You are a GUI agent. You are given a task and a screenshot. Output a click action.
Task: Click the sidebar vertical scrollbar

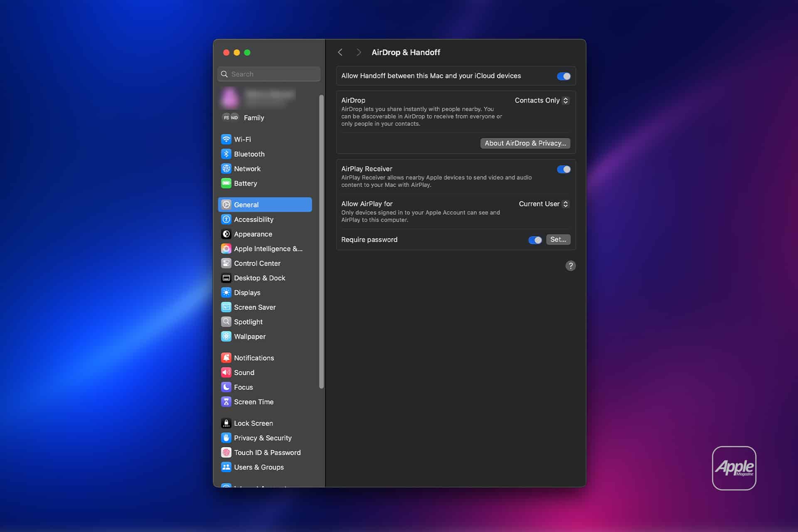[321, 241]
